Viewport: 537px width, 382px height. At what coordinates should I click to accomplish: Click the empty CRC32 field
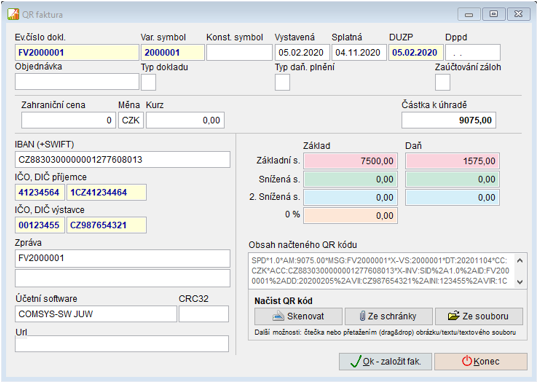204,314
